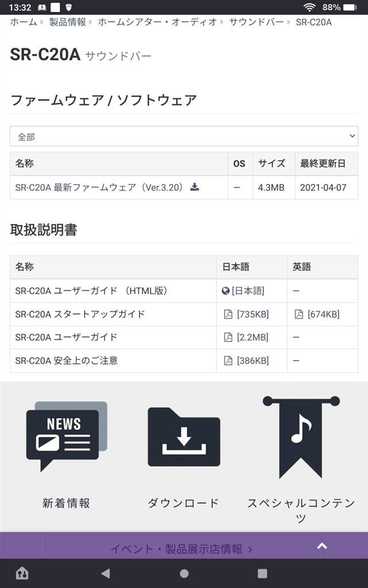Open the [日本語] HTML user guide link

[248, 291]
